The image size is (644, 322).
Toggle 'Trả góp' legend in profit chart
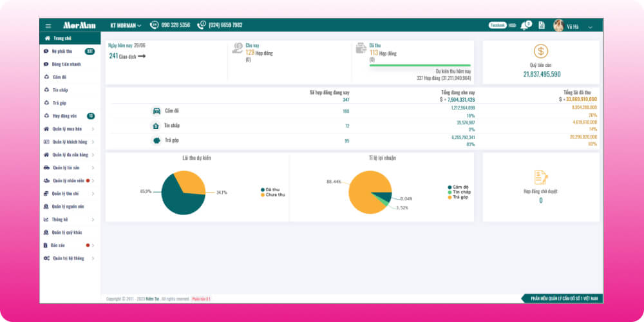[460, 197]
